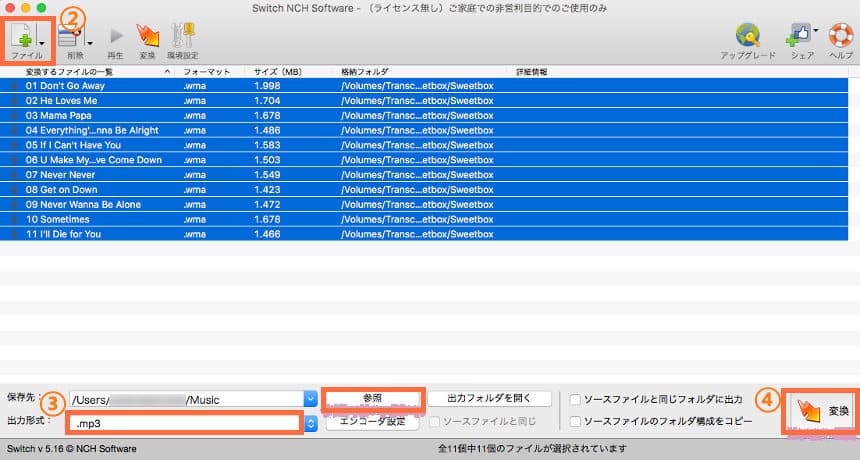Open the Add File dropdown arrow
The width and height of the screenshot is (860, 460).
pos(42,43)
